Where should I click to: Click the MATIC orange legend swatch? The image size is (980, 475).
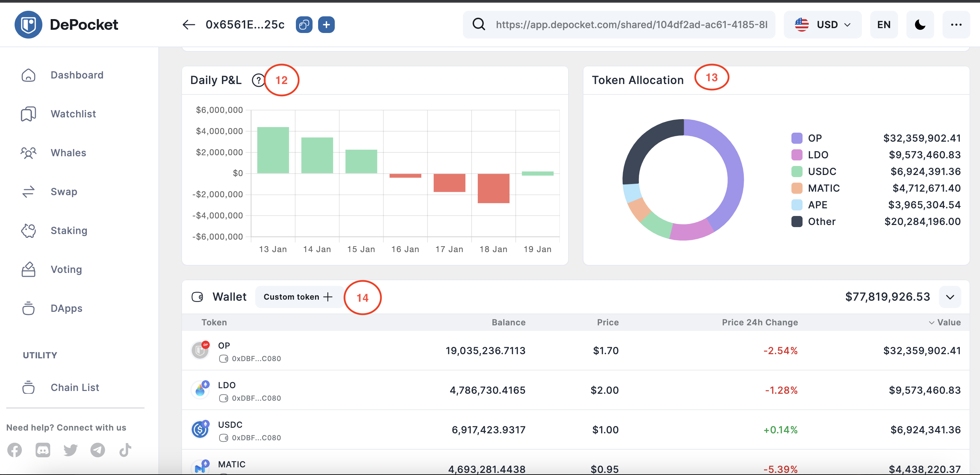tap(797, 188)
